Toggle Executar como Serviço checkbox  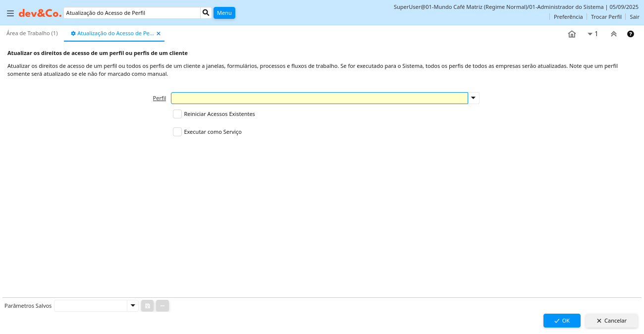(177, 132)
